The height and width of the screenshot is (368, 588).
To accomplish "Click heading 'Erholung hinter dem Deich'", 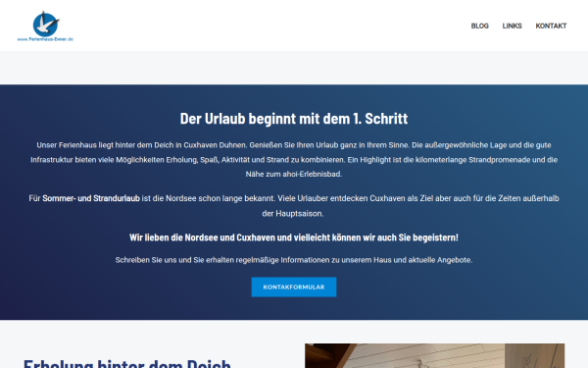I will (126, 363).
